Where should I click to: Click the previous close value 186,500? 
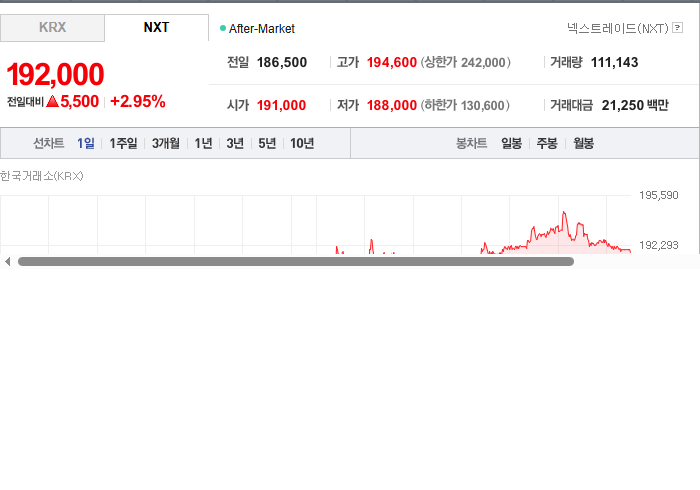coord(282,62)
